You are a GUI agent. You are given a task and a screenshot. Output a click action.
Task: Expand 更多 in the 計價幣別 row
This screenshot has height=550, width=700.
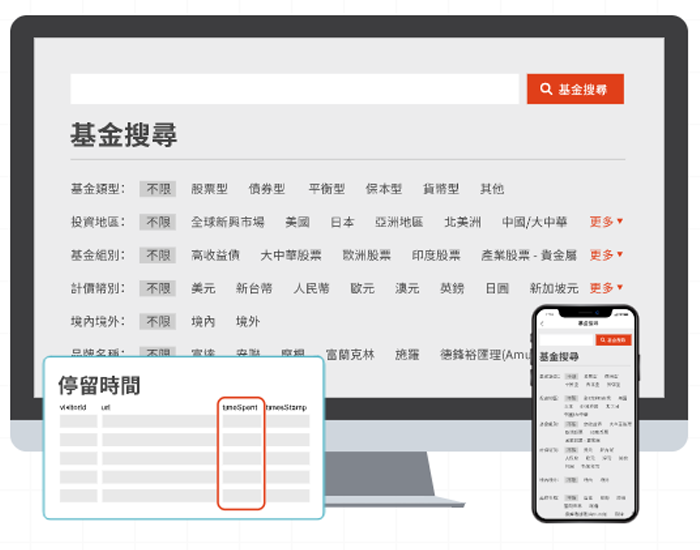(606, 288)
